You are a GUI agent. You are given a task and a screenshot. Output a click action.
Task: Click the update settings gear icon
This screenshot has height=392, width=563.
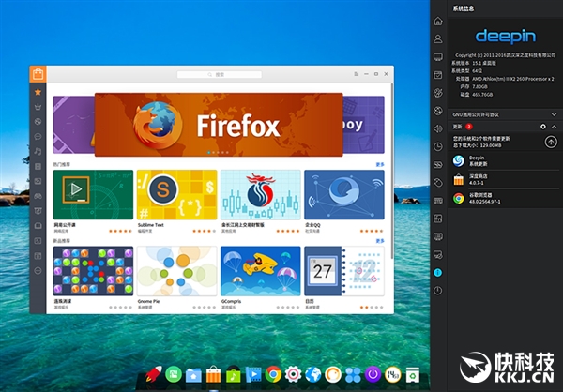coord(543,127)
